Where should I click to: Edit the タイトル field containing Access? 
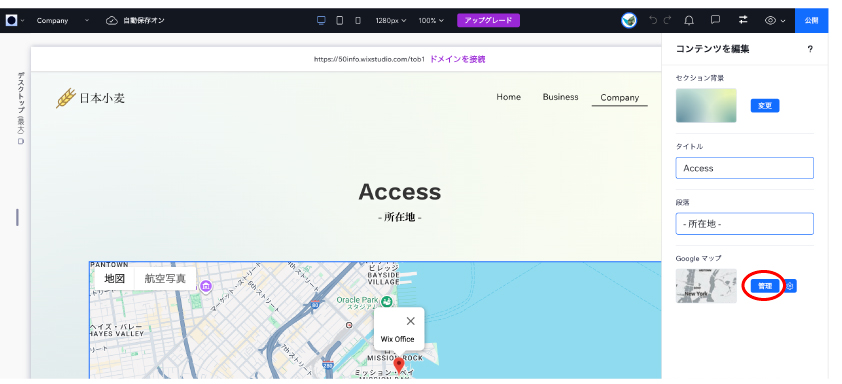pos(744,168)
